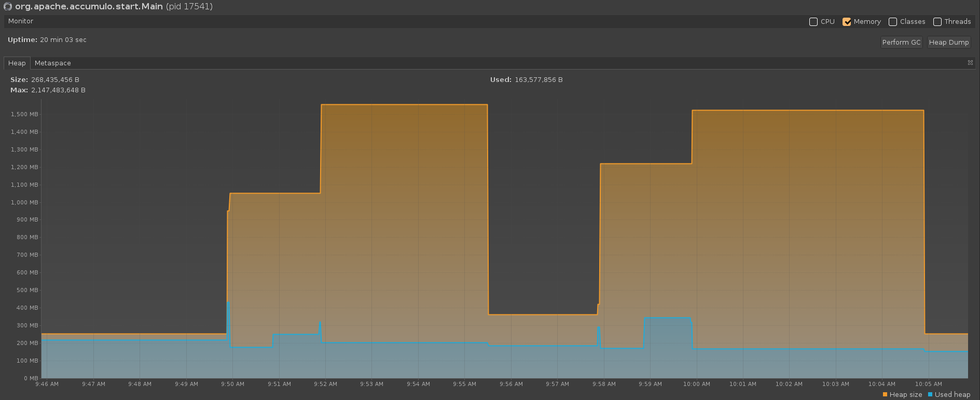Click the Used heap value text
This screenshot has height=400, width=980.
[539, 80]
